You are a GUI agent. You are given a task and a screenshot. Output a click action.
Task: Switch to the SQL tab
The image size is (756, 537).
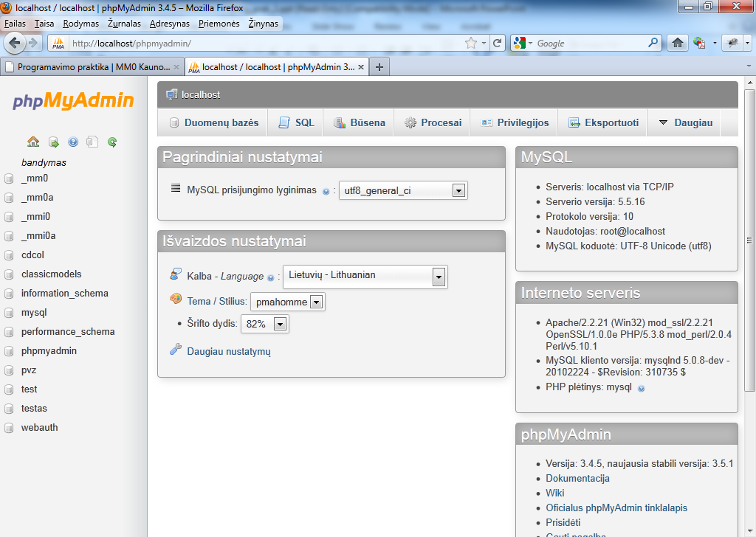coord(296,122)
